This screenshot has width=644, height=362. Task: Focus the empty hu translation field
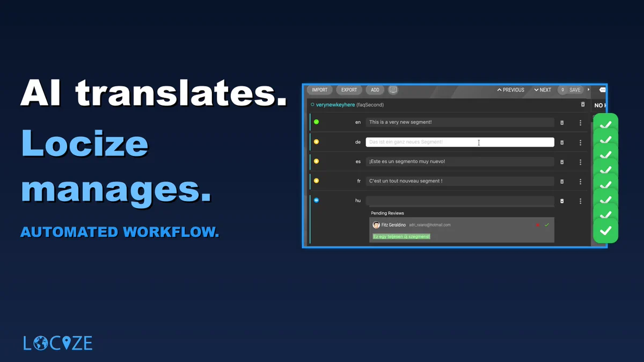pos(460,201)
